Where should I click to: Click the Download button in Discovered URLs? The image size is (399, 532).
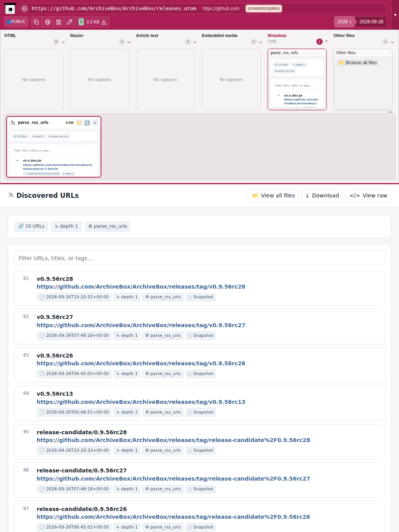[322, 196]
